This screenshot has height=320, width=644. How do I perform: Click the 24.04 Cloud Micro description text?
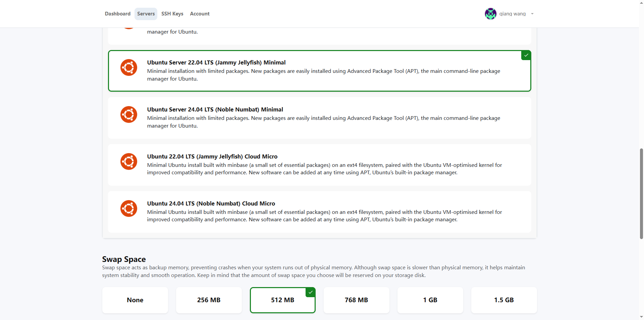[324, 216]
